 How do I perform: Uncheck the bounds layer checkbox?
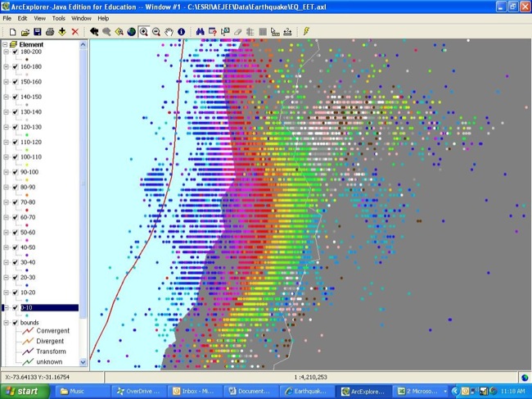pyautogui.click(x=16, y=323)
